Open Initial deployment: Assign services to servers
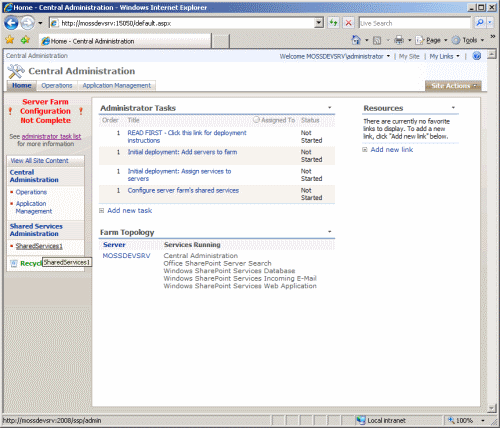Image resolution: width=500 pixels, height=428 pixels. (179, 175)
